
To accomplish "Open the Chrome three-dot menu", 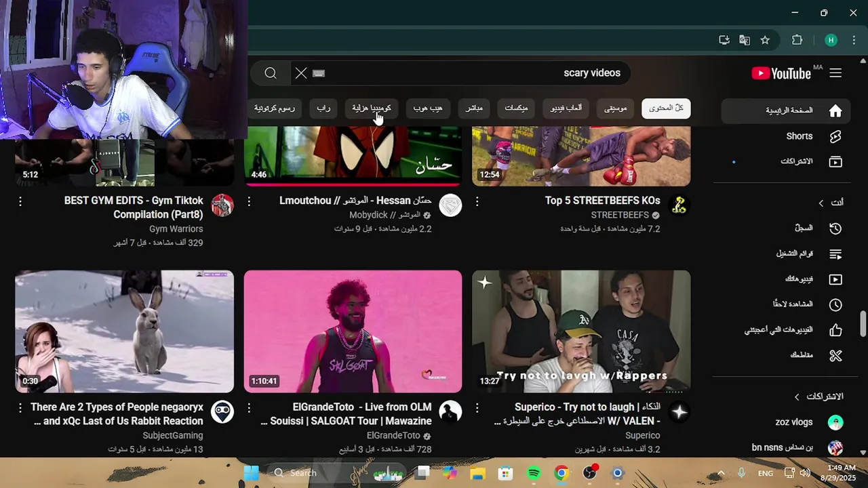I will [854, 40].
